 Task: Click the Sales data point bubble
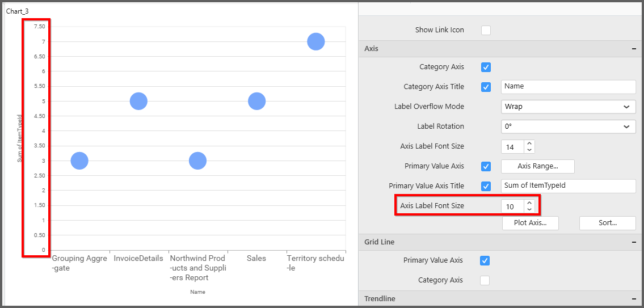tap(256, 101)
